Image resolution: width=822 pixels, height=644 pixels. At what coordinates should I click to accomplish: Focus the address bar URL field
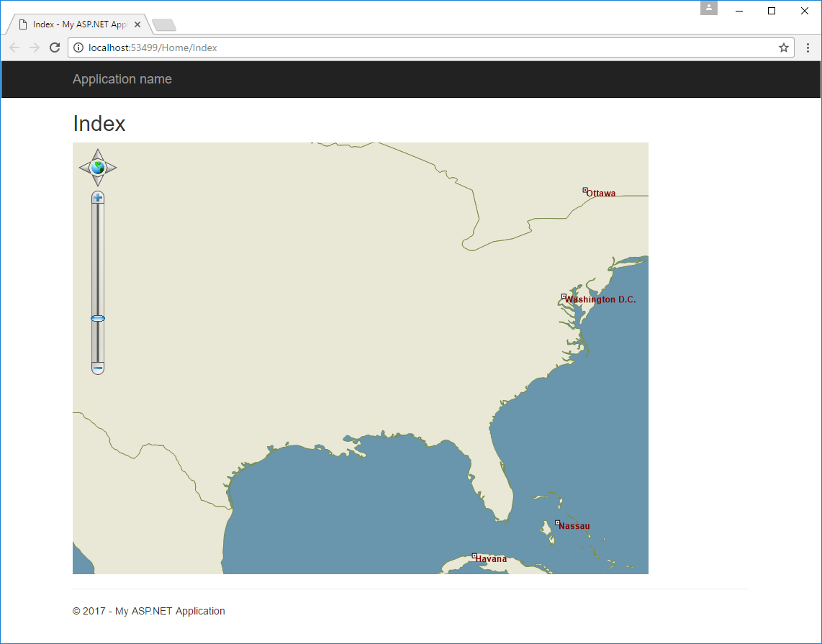click(x=432, y=48)
